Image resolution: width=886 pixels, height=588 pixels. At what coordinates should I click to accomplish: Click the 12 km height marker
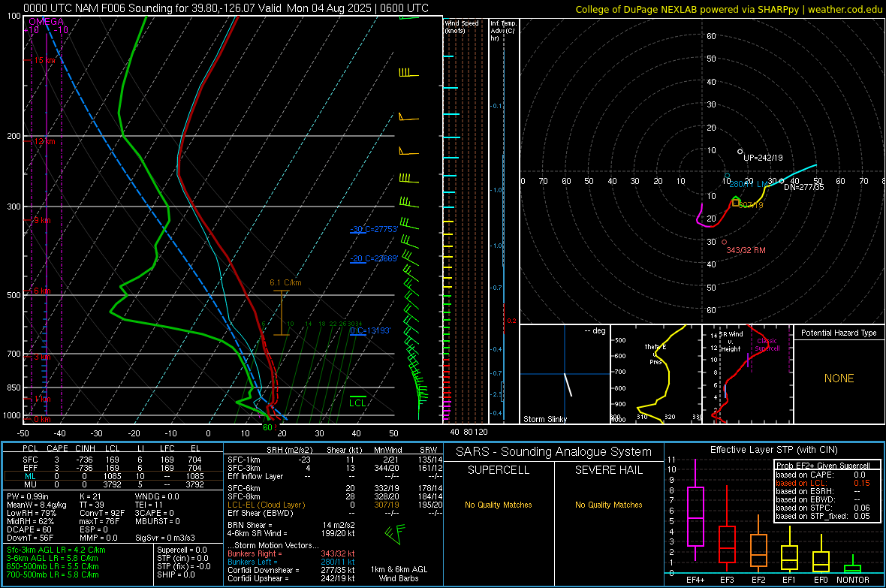[x=44, y=140]
